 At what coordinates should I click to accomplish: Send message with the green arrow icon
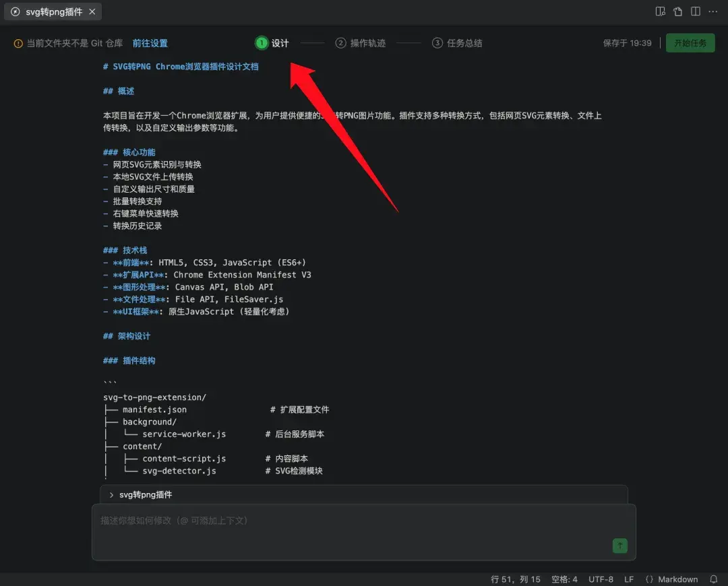(619, 546)
